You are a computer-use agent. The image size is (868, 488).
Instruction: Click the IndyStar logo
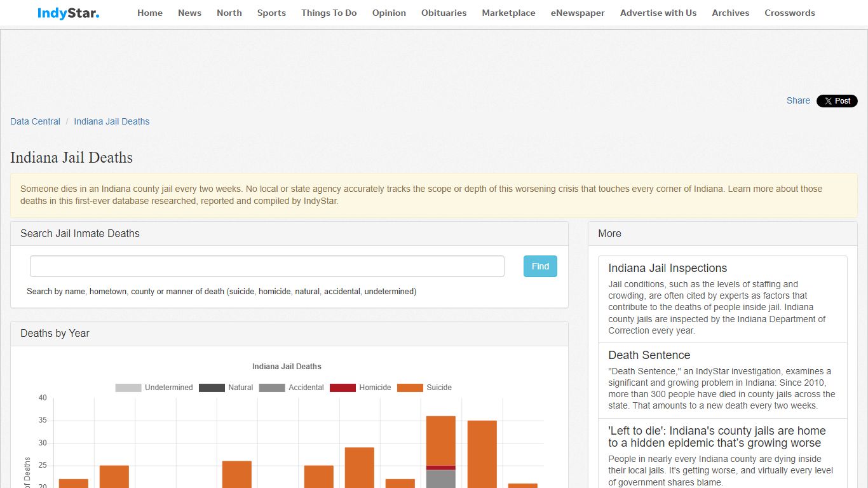68,13
